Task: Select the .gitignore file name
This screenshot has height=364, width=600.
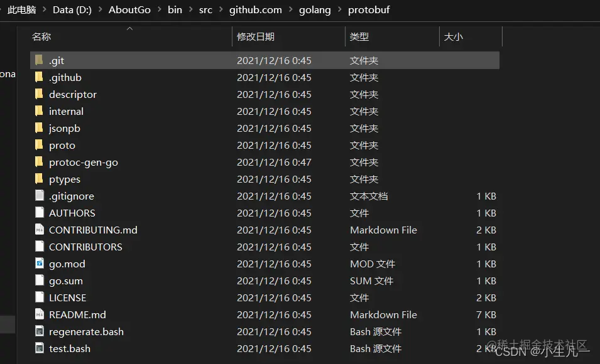Action: point(72,196)
